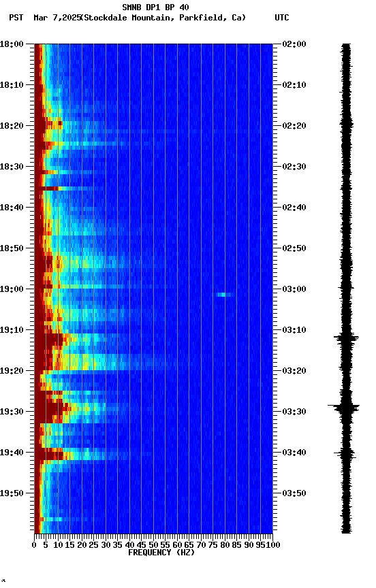Click the '02:40' UTC time label
This screenshot has height=588, width=376.
[x=294, y=208]
